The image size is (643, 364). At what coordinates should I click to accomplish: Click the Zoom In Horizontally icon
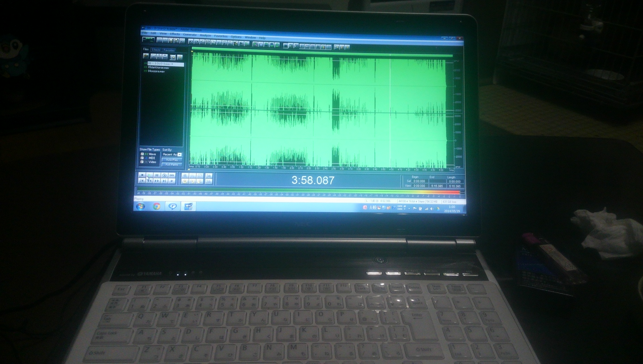(185, 175)
